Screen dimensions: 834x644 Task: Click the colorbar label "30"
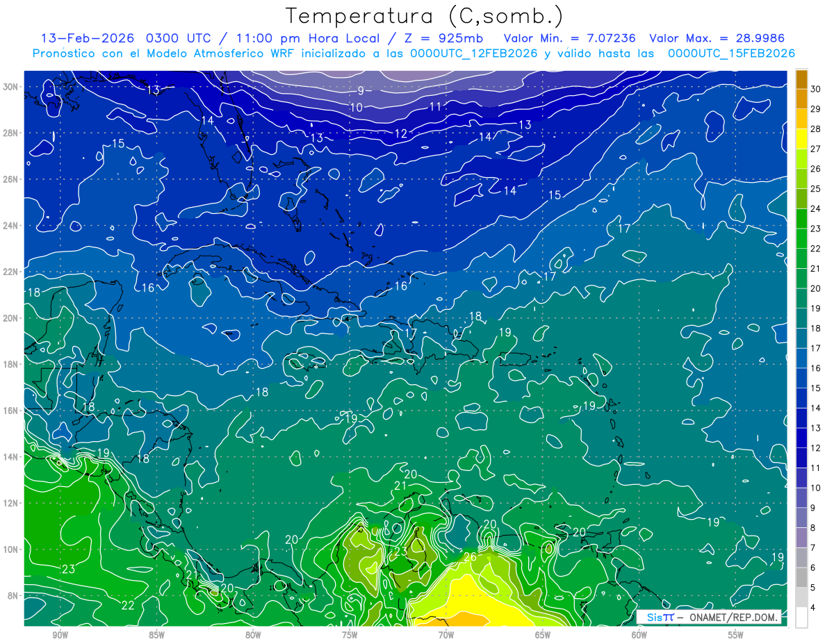click(816, 88)
